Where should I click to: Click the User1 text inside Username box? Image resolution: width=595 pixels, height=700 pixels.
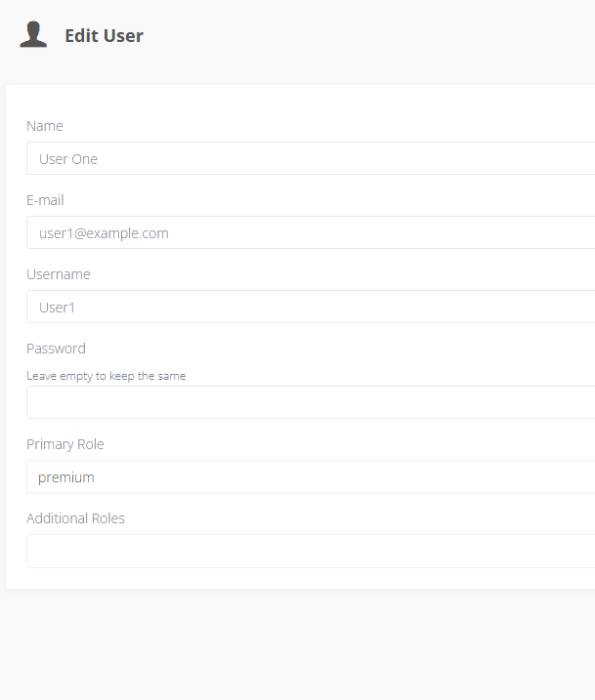pyautogui.click(x=58, y=308)
